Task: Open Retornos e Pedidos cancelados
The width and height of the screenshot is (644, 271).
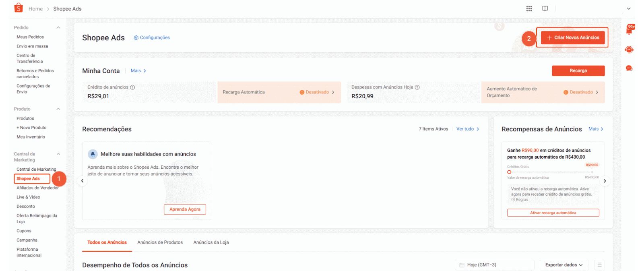Action: (x=35, y=74)
